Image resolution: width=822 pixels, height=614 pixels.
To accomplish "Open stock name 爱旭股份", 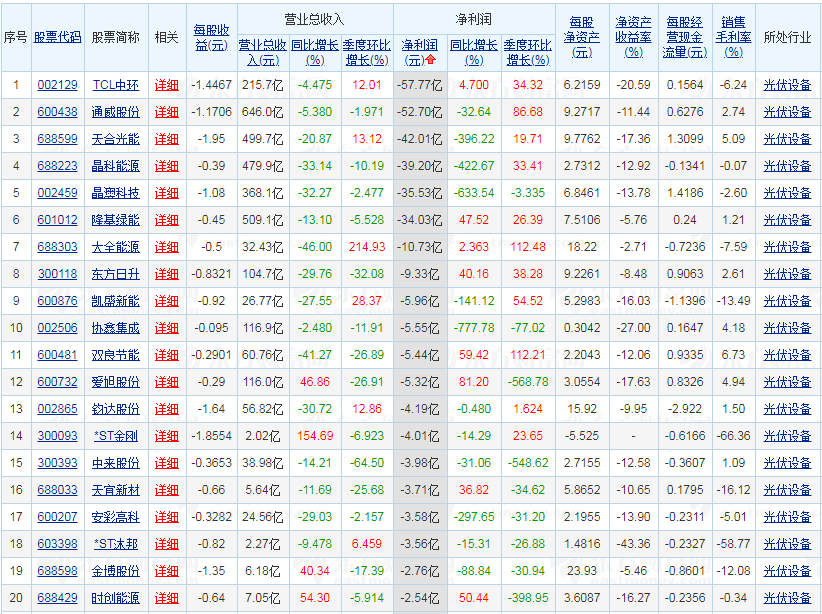I will point(115,382).
